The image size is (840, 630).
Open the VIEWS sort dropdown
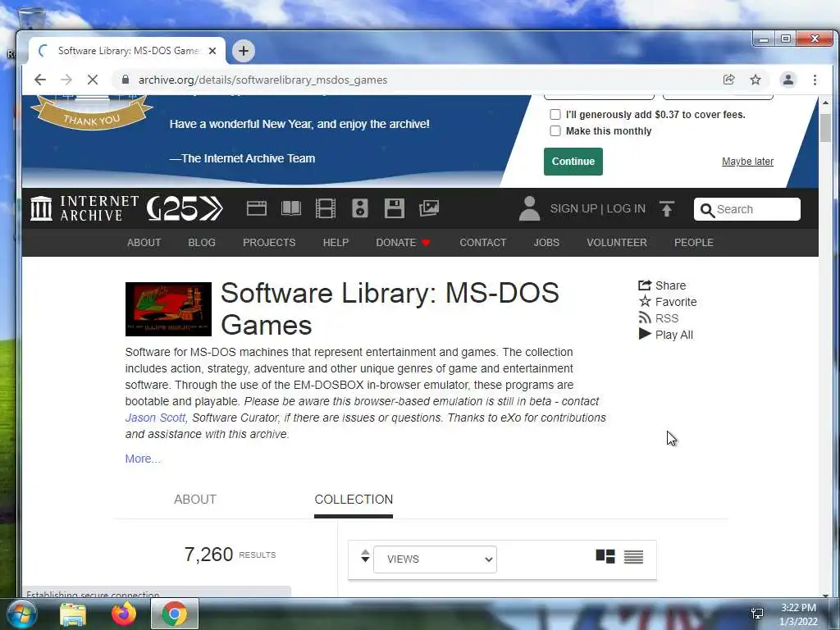(x=435, y=559)
